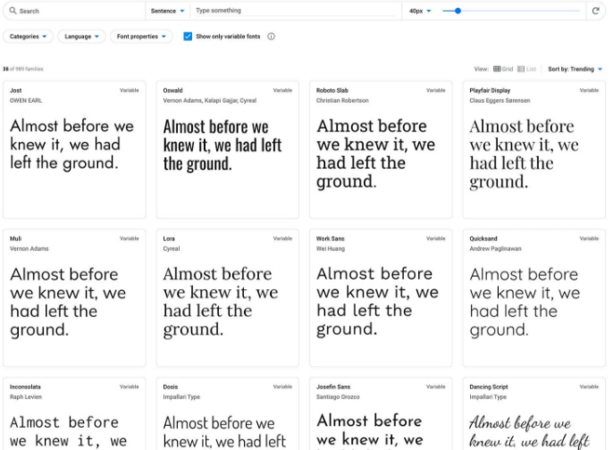Viewport: 613px width, 450px height.
Task: Switch to List view
Action: (x=527, y=69)
